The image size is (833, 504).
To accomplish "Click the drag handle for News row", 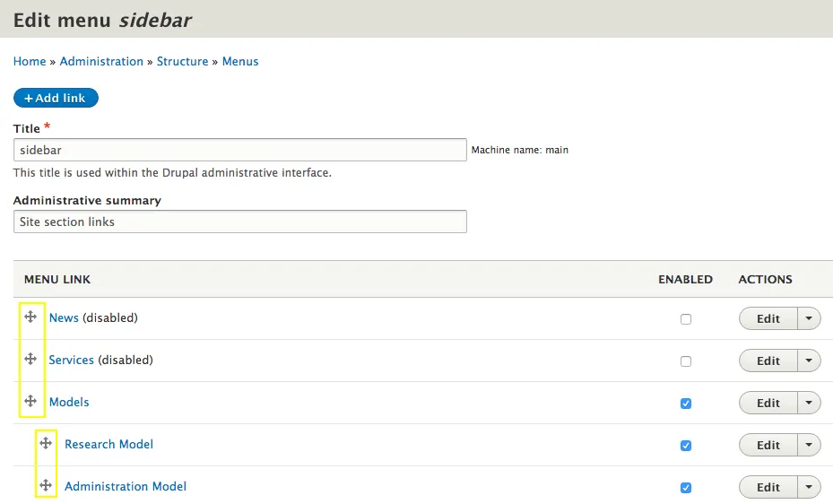I will point(30,317).
